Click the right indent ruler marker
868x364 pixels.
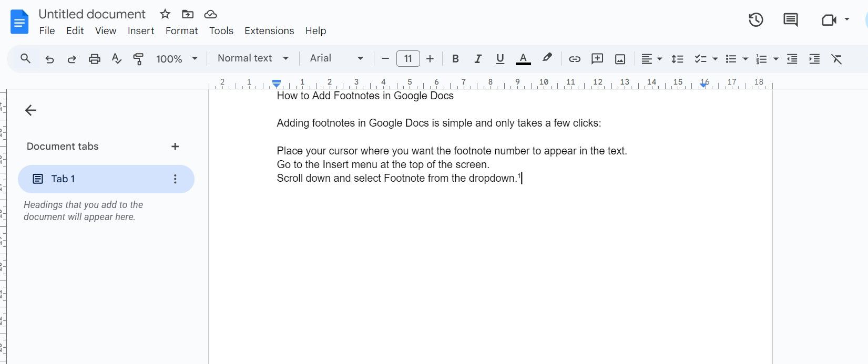tap(703, 85)
